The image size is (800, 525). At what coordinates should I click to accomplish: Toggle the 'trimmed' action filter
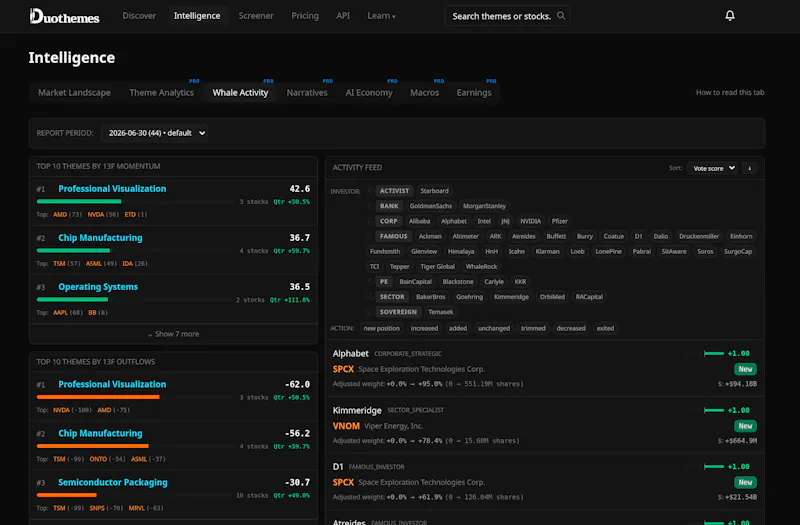tap(533, 329)
